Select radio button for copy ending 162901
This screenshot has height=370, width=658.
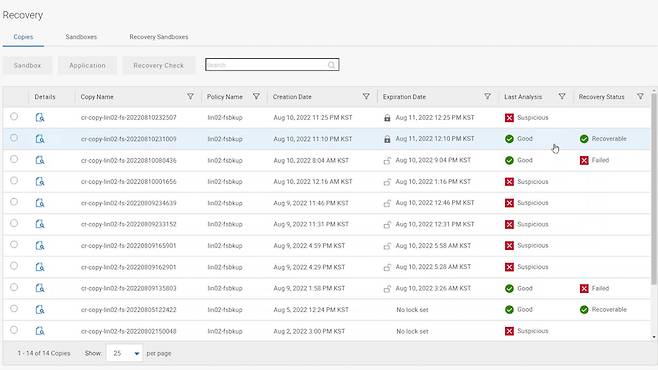click(14, 266)
